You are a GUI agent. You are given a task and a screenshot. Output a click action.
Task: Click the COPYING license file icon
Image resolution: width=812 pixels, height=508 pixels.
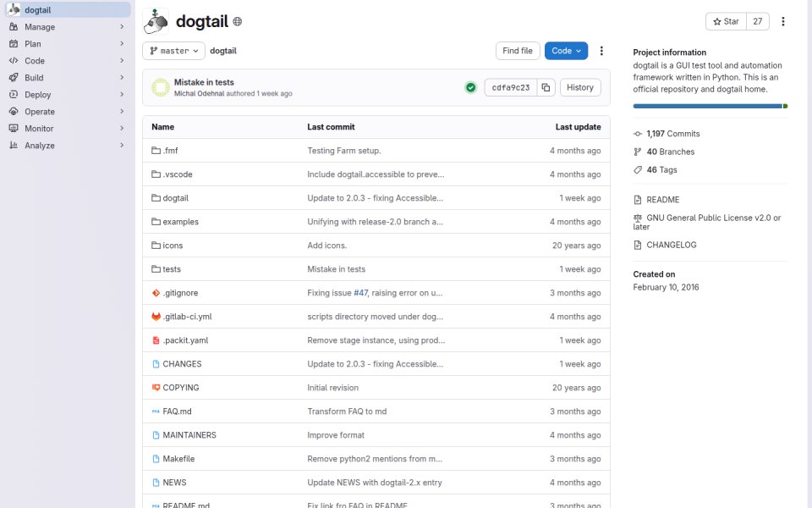(156, 388)
